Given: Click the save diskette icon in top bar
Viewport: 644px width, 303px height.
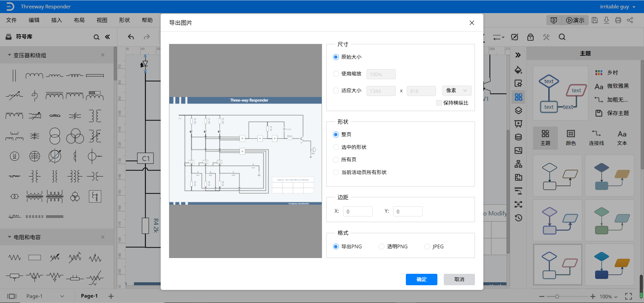Looking at the screenshot, I should 595,20.
